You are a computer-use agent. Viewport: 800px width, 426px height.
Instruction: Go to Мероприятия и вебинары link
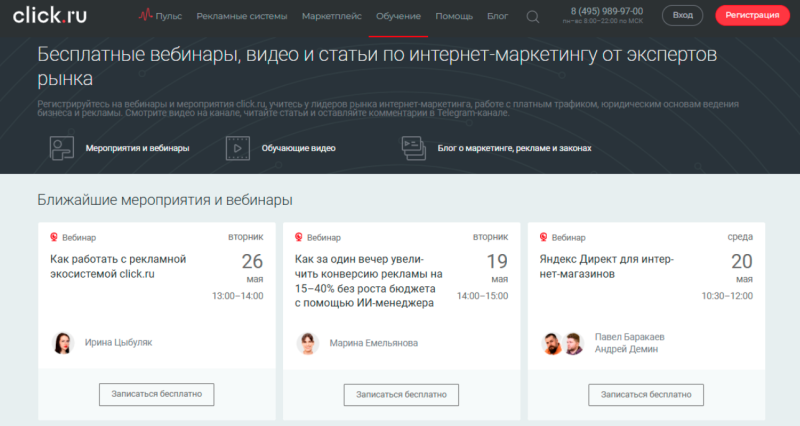coord(137,148)
